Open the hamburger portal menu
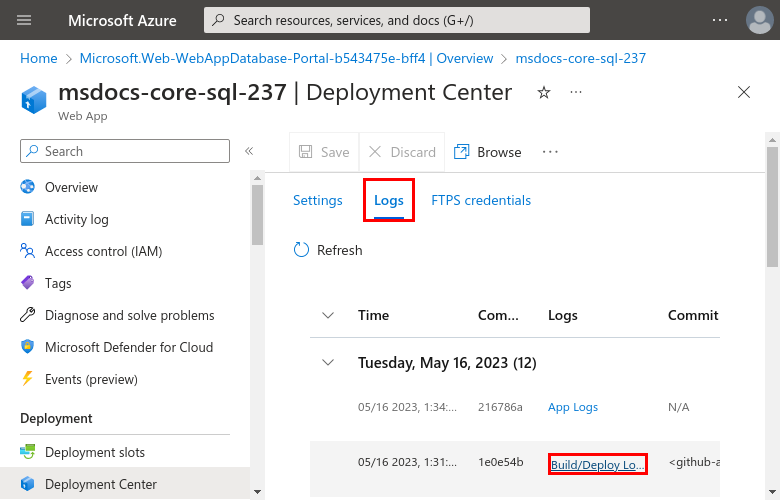Screen dimensions: 780x500 coord(25,20)
